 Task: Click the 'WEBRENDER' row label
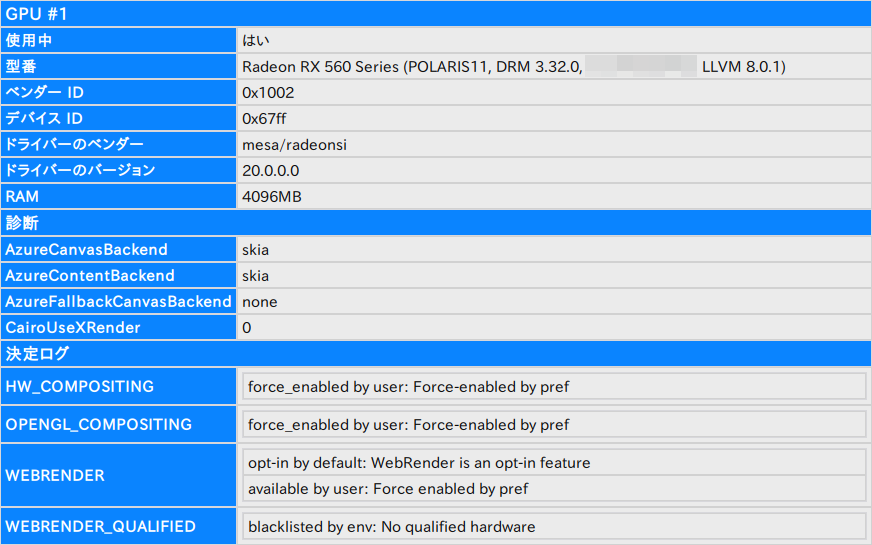118,475
